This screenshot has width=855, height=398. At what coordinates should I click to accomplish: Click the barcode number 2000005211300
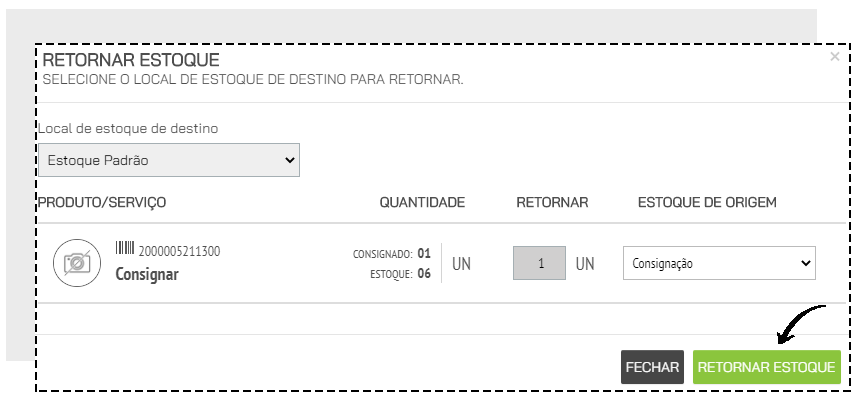[x=179, y=251]
